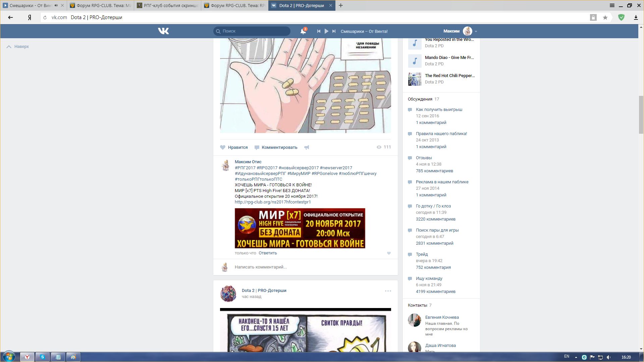The image size is (644, 362).
Task: Go back with the browser back arrow
Action: pyautogui.click(x=10, y=17)
